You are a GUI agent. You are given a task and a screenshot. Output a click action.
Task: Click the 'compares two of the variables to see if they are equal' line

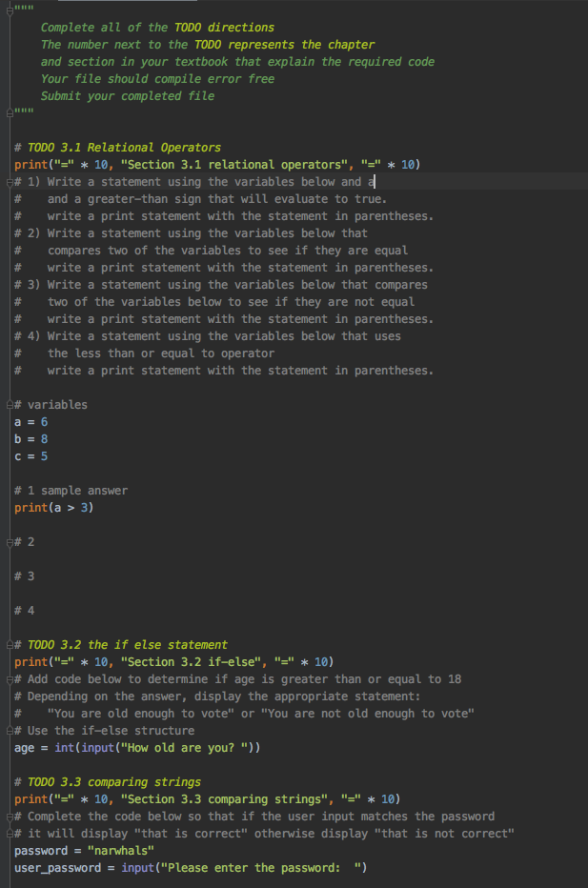[x=227, y=251]
